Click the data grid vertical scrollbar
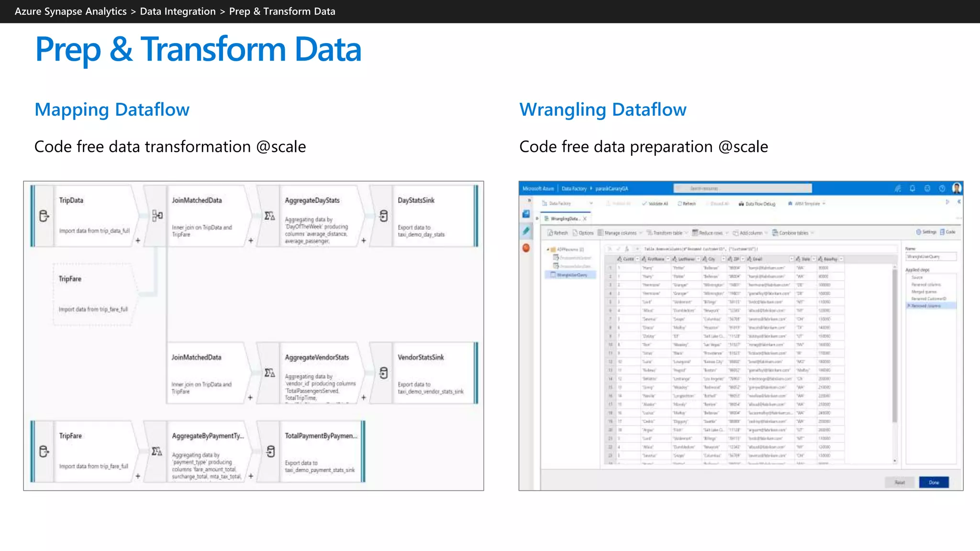This screenshot has width=980, height=551. coord(895,345)
